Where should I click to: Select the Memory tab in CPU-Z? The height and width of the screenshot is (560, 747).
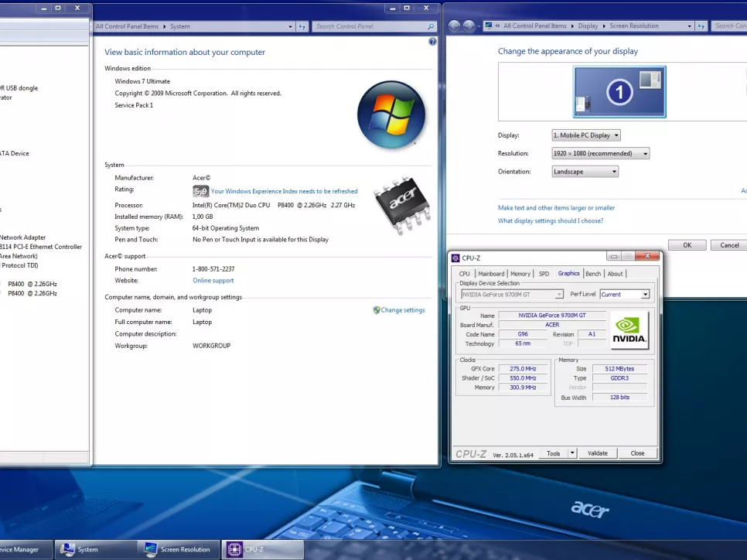coord(520,274)
